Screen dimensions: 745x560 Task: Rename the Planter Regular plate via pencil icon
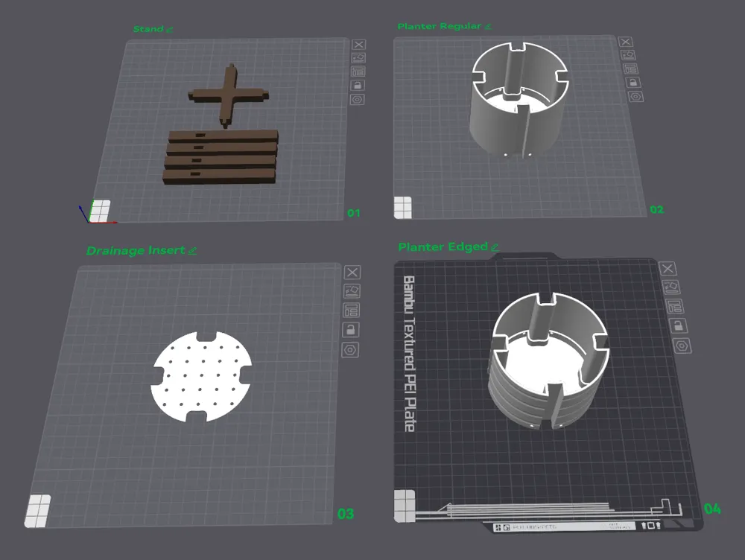(488, 27)
